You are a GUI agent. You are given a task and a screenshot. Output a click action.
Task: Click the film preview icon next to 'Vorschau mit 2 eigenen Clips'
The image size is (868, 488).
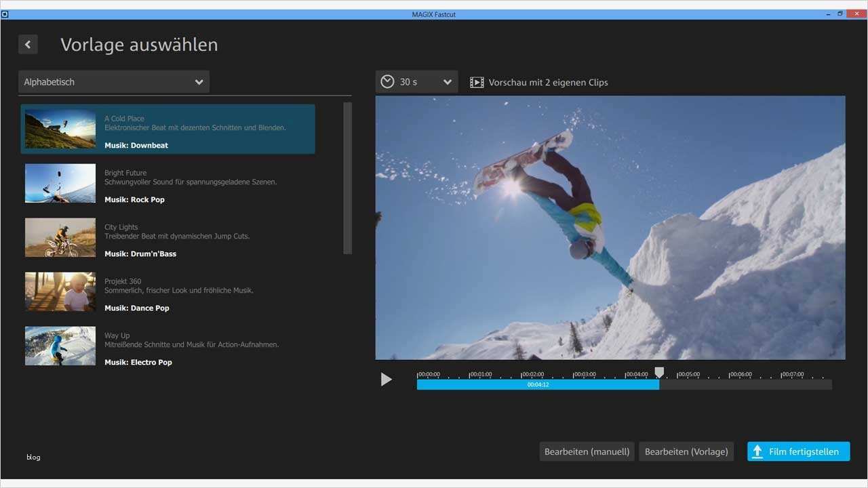(477, 81)
